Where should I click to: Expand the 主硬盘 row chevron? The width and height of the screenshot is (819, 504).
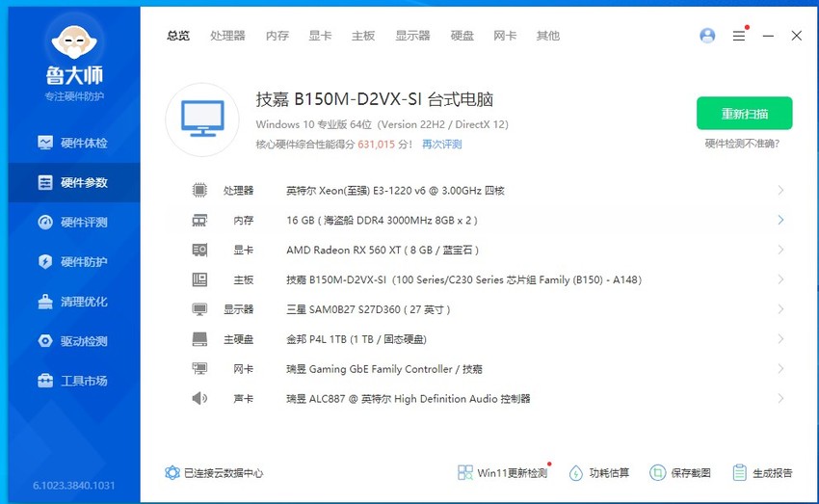(780, 339)
